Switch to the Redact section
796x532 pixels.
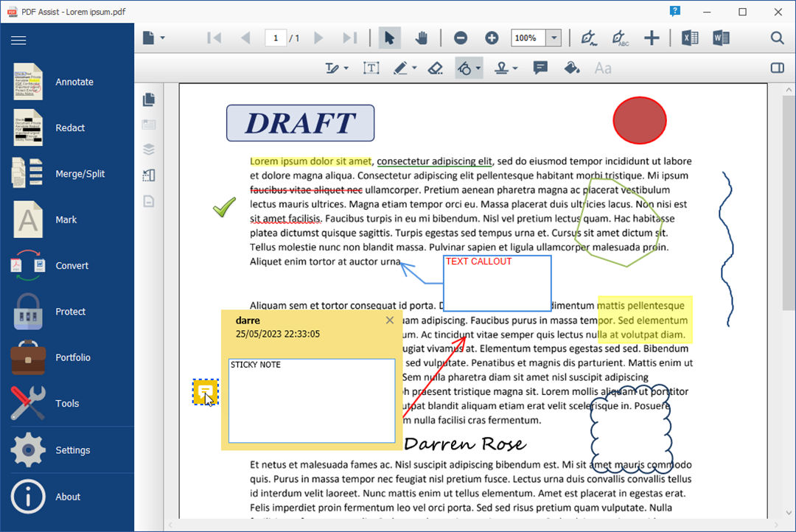(70, 127)
